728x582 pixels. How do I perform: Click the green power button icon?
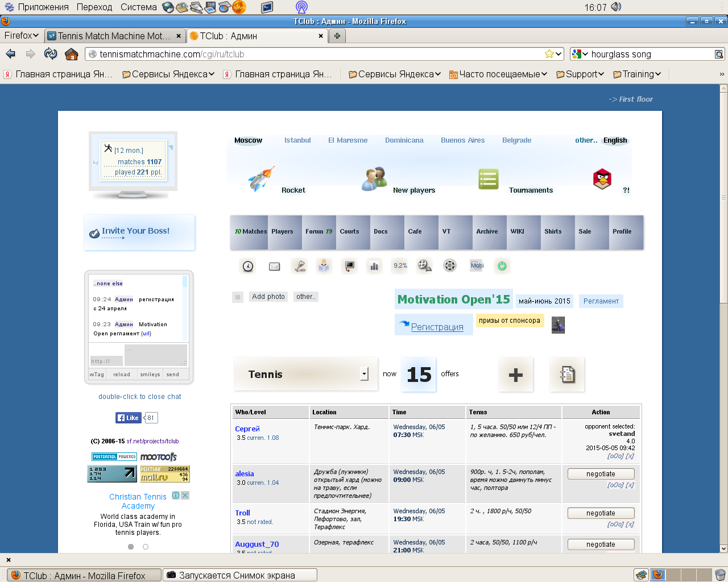502,266
